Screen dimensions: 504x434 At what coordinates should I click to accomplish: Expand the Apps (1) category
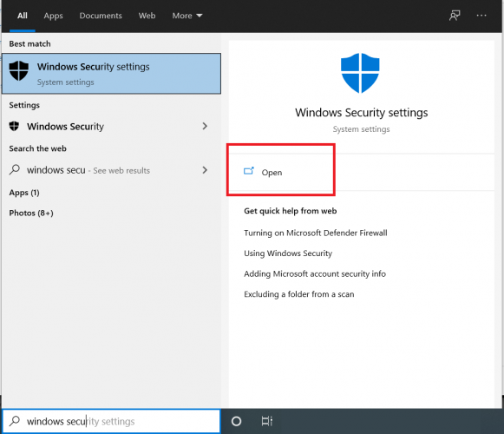click(24, 193)
